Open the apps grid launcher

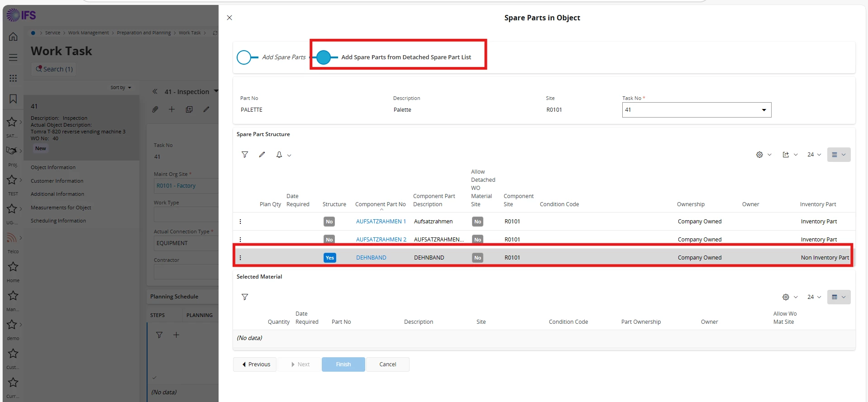tap(13, 78)
